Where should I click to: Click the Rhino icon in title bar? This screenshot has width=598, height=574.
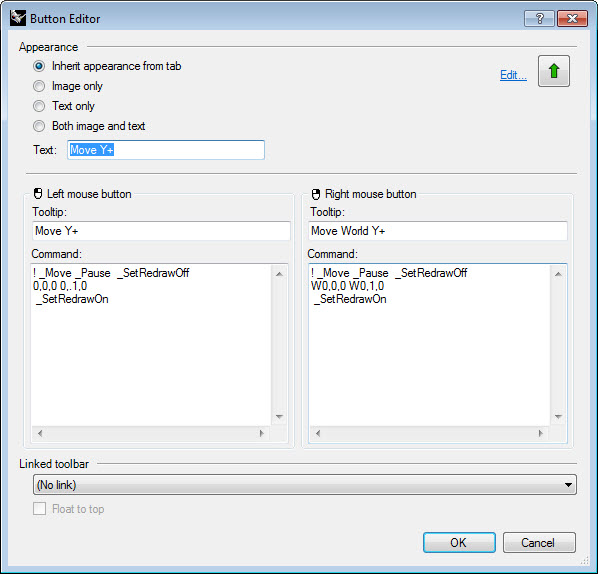pyautogui.click(x=18, y=18)
